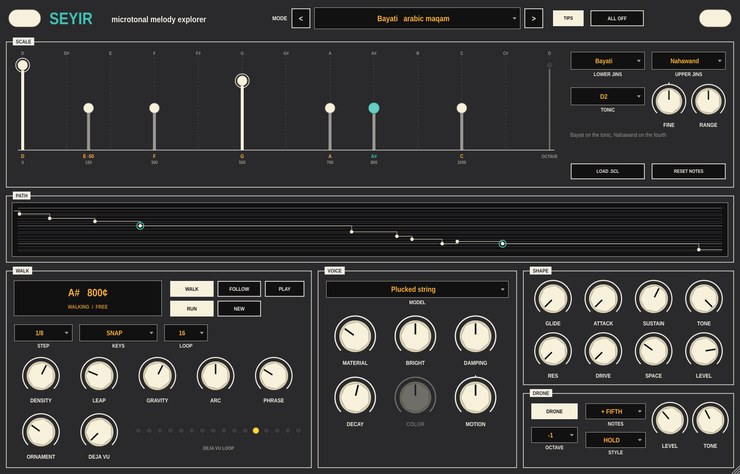Click the cream pill button right of All Off

click(715, 18)
